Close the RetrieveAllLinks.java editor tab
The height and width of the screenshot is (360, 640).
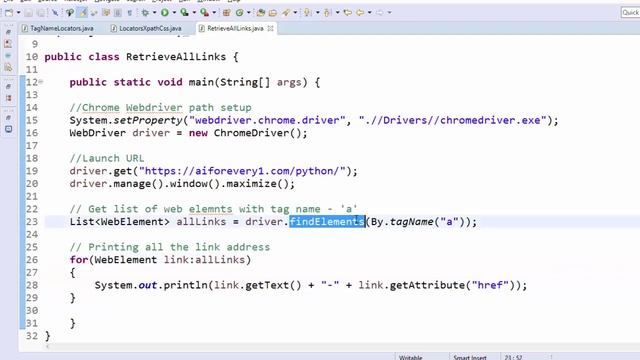pyautogui.click(x=270, y=28)
